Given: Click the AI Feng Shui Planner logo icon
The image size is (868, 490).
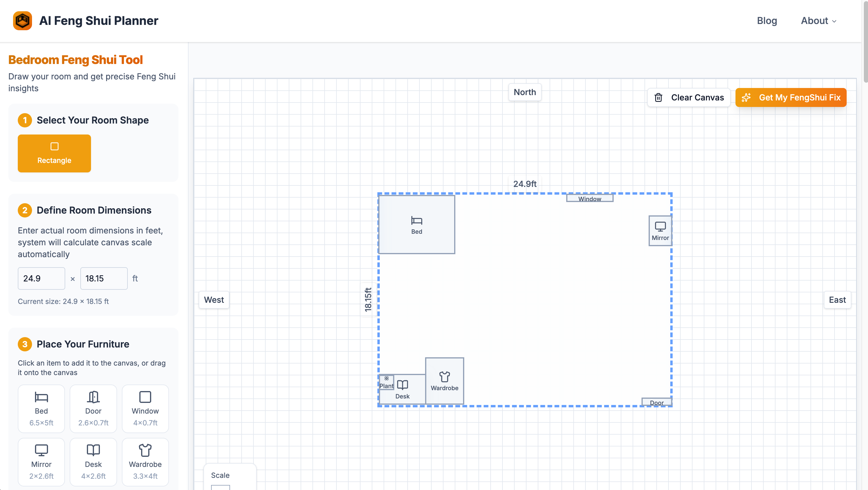Looking at the screenshot, I should [22, 20].
